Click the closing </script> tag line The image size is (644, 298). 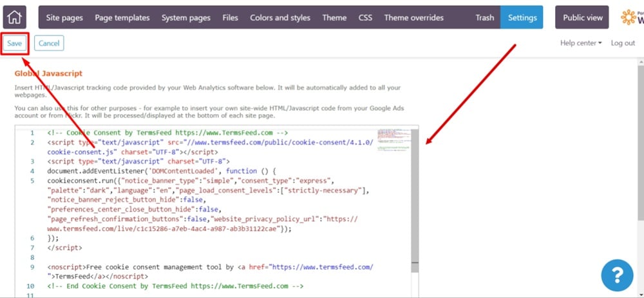coord(65,248)
